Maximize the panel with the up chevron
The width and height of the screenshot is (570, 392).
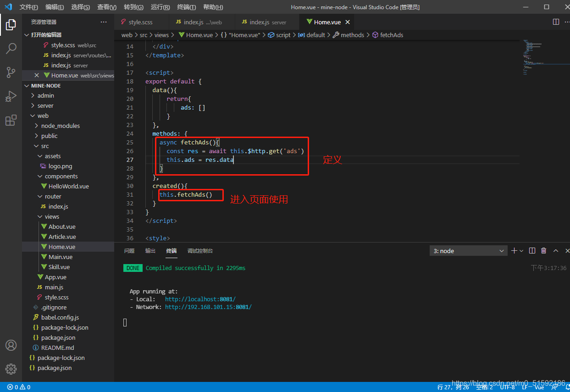pos(556,251)
